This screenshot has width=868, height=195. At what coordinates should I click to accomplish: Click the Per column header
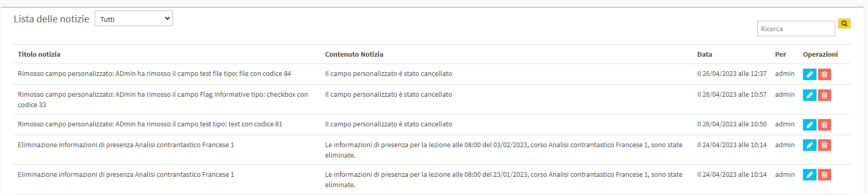coord(781,54)
